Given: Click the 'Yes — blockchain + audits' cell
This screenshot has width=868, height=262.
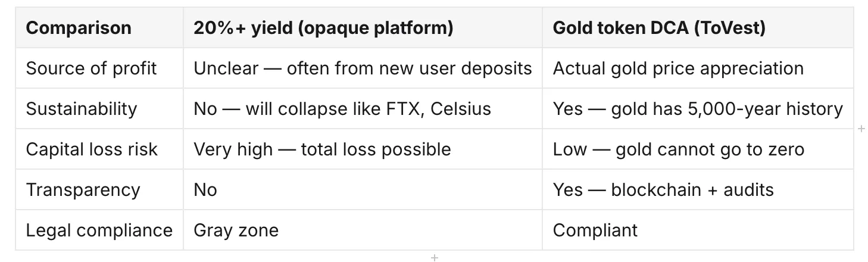Looking at the screenshot, I should pos(698,190).
